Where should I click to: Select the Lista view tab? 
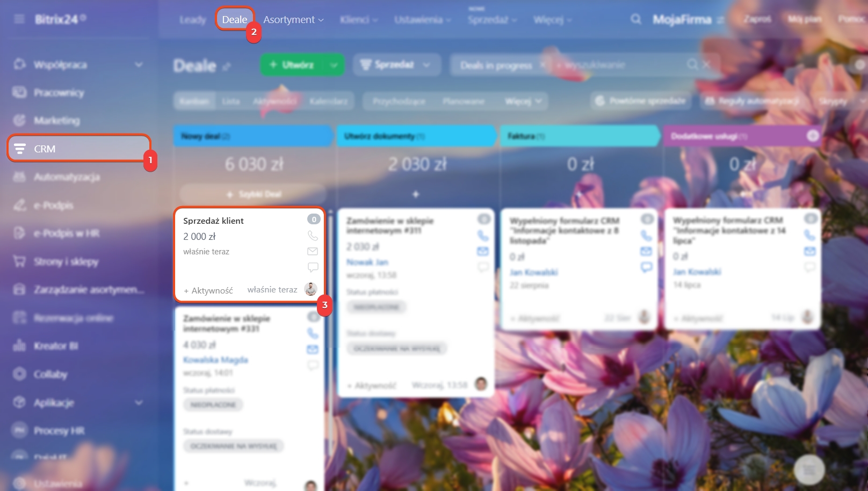tap(230, 101)
